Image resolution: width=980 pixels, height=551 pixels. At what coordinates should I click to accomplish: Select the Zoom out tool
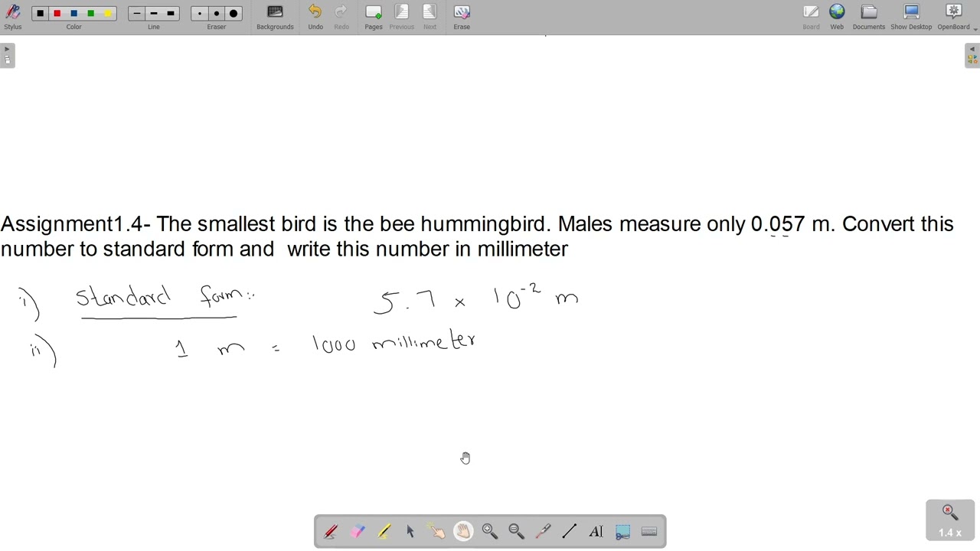coord(516,532)
